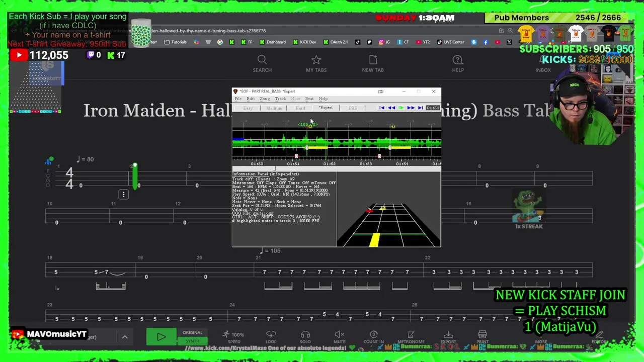
Task: Open the Edit menu in EOF window
Action: pos(251,99)
